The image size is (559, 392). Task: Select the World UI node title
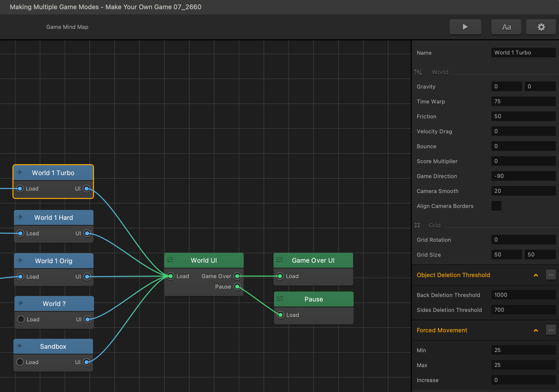coord(204,260)
